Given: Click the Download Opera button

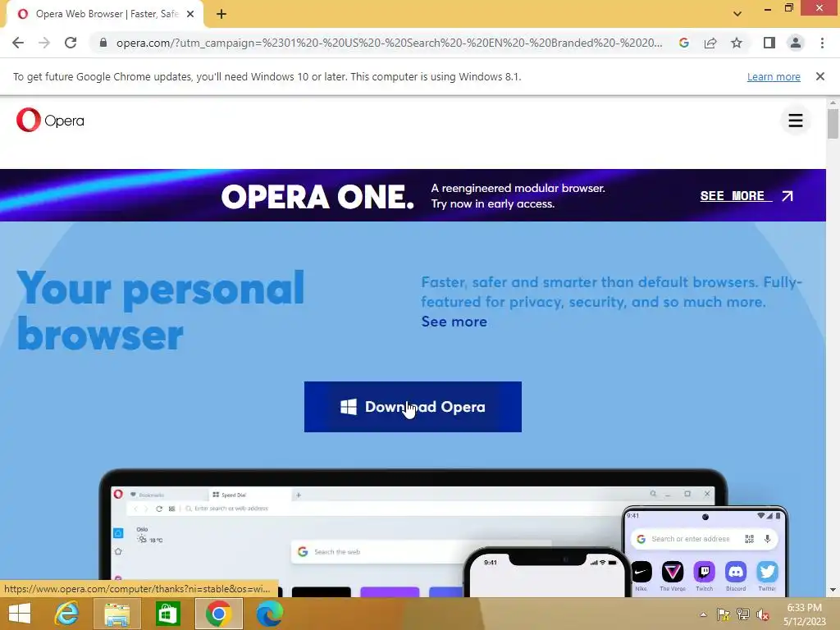Looking at the screenshot, I should coord(413,407).
